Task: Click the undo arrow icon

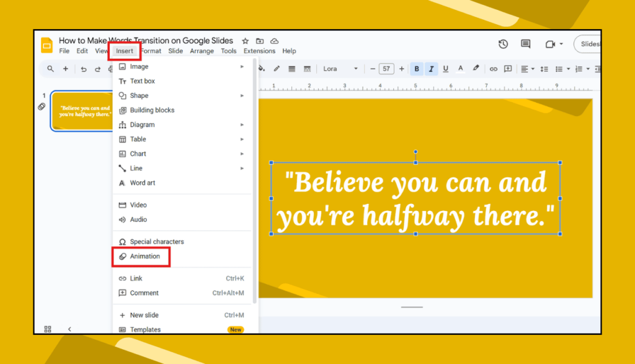Action: (84, 69)
